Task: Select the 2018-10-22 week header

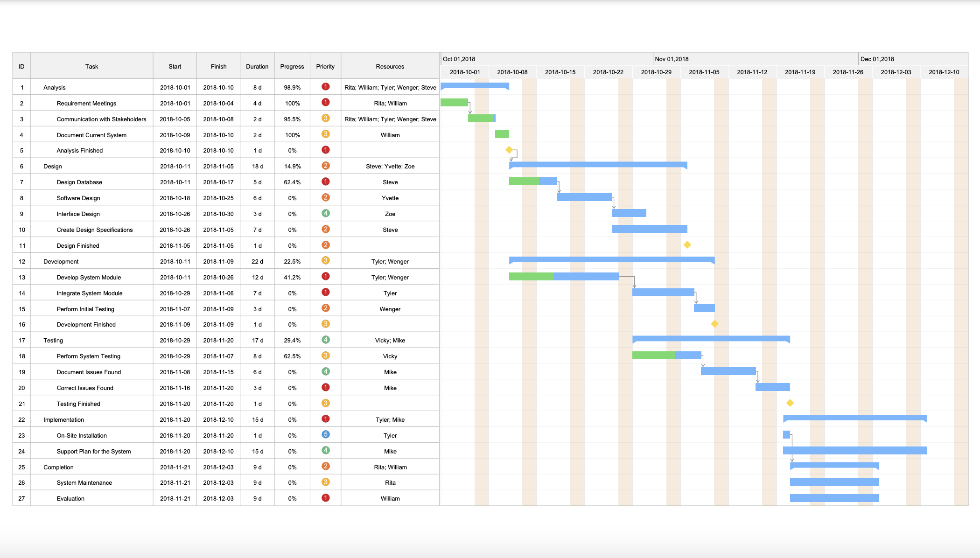Action: [608, 72]
